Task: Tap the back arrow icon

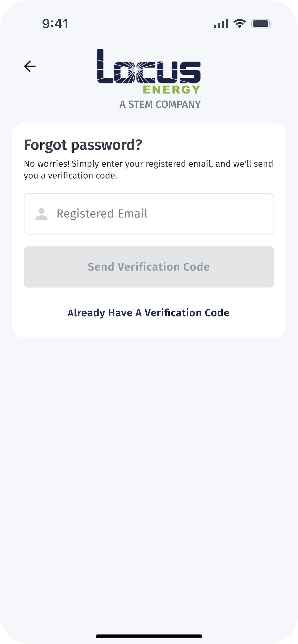Action: point(30,66)
